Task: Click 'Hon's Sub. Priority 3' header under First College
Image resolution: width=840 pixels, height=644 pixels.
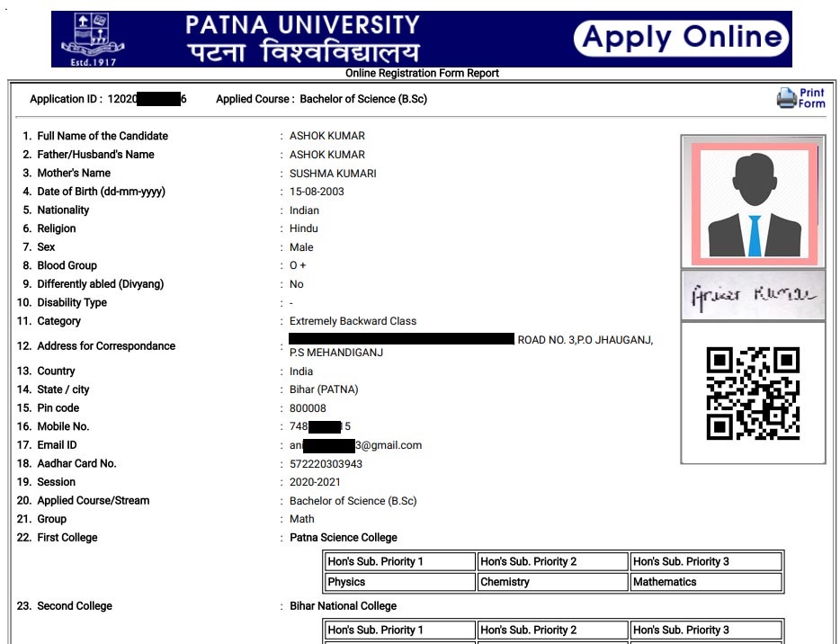Action: pos(706,561)
